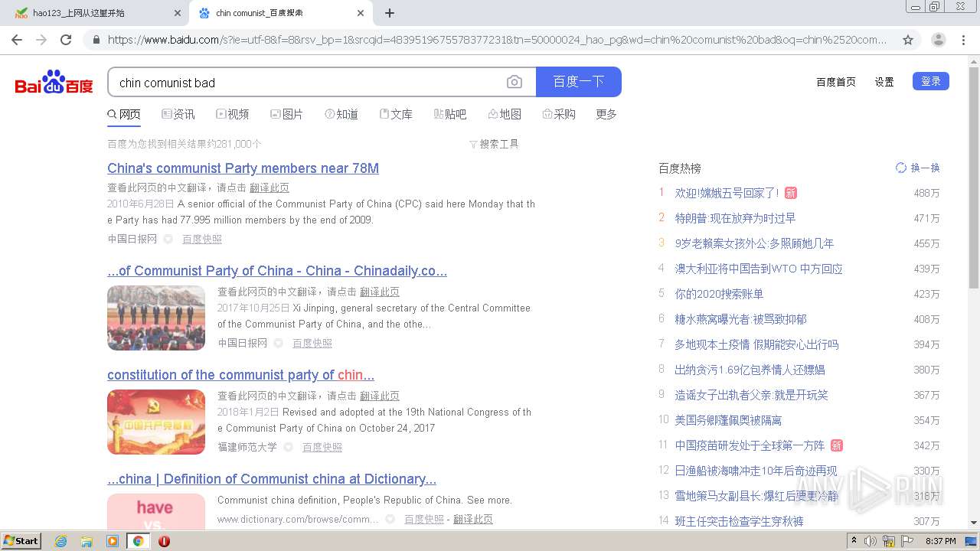Switch to 文库 tab
Viewport: 980px width, 551px height.
click(396, 114)
